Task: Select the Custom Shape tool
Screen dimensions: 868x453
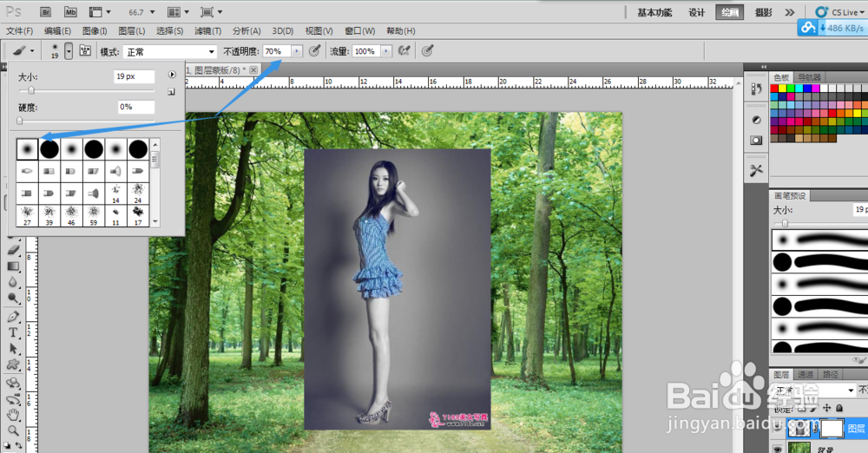Action: (13, 365)
